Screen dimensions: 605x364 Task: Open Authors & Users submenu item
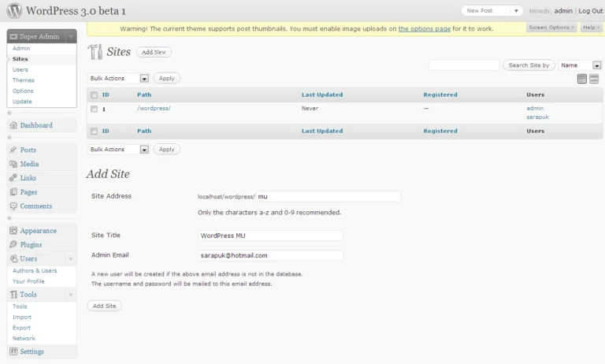(x=35, y=270)
